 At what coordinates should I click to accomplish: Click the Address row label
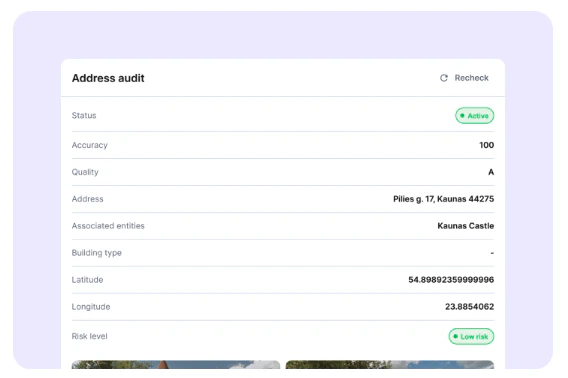point(87,199)
